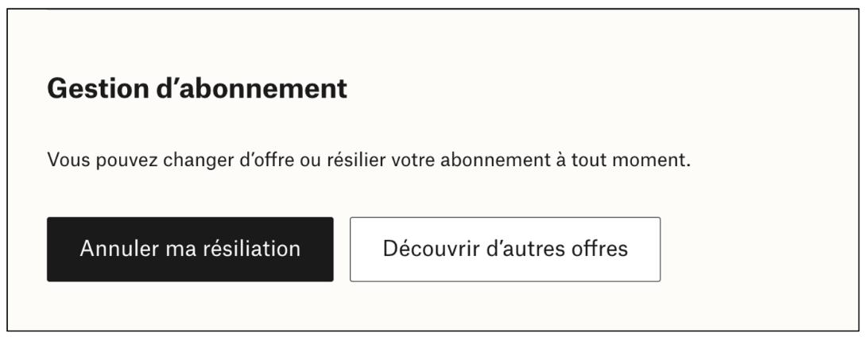Explore other offers via the white outlined button
This screenshot has width=868, height=337.
[505, 249]
